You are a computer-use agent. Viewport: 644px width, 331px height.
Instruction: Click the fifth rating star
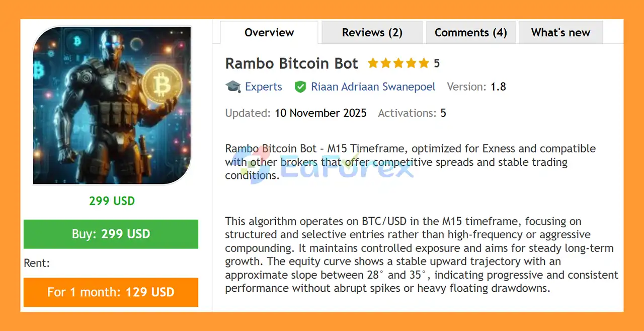pos(424,63)
